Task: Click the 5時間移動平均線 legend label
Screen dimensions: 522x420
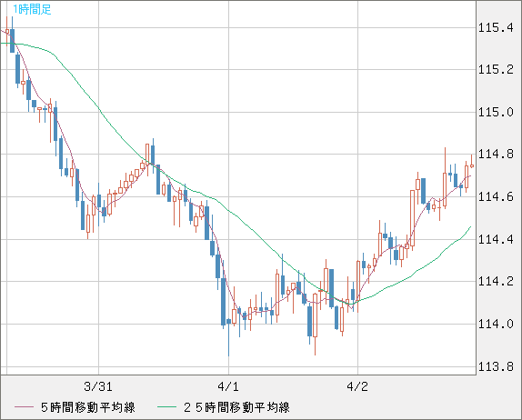Action: [88, 407]
